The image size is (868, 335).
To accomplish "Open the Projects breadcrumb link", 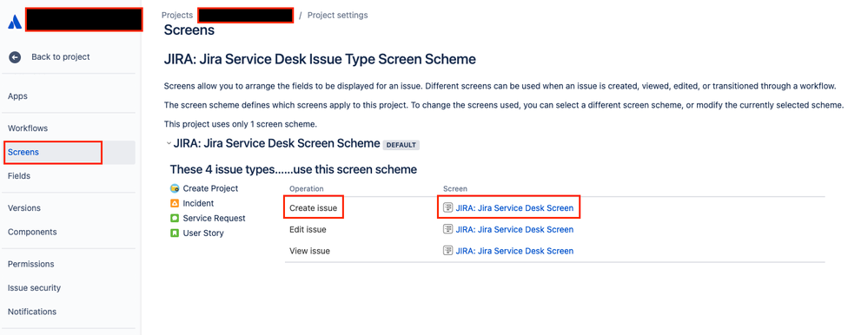I will pos(177,16).
